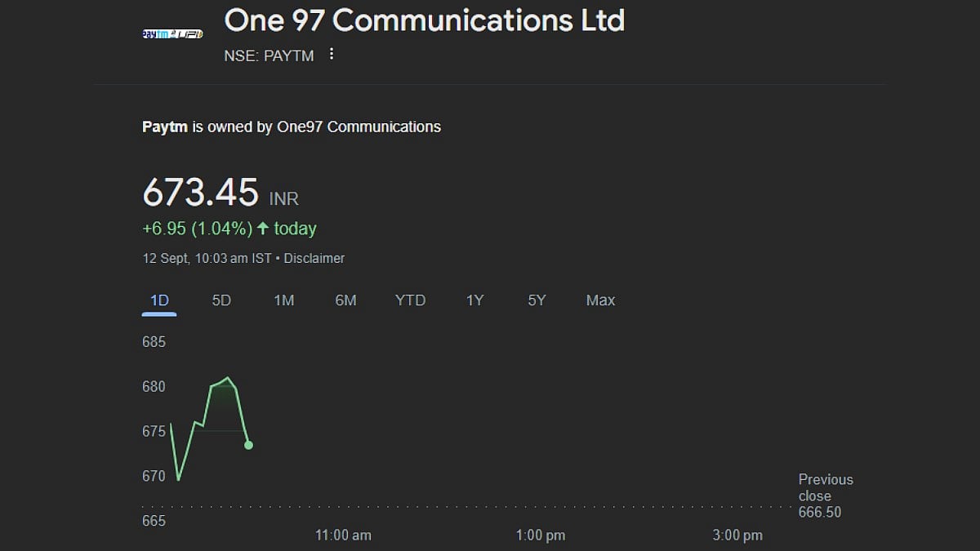The image size is (980, 551).
Task: Click the chart peak near 680
Action: point(229,378)
